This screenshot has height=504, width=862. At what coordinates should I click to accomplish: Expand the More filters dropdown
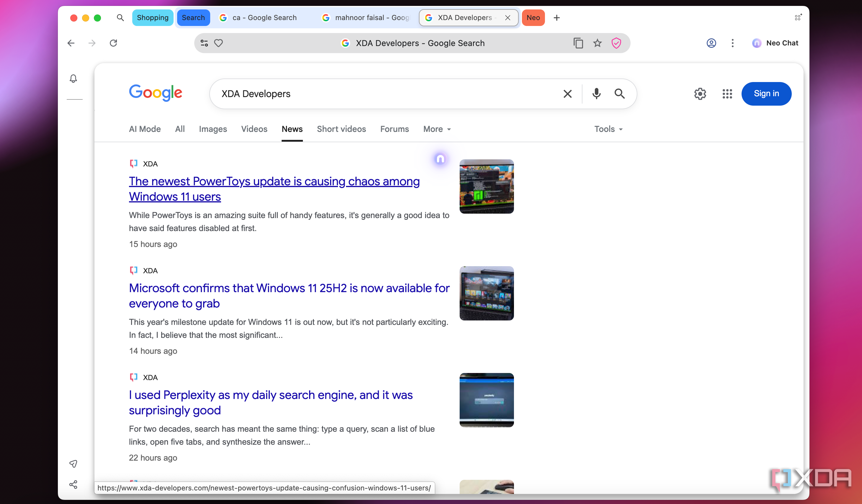click(437, 129)
